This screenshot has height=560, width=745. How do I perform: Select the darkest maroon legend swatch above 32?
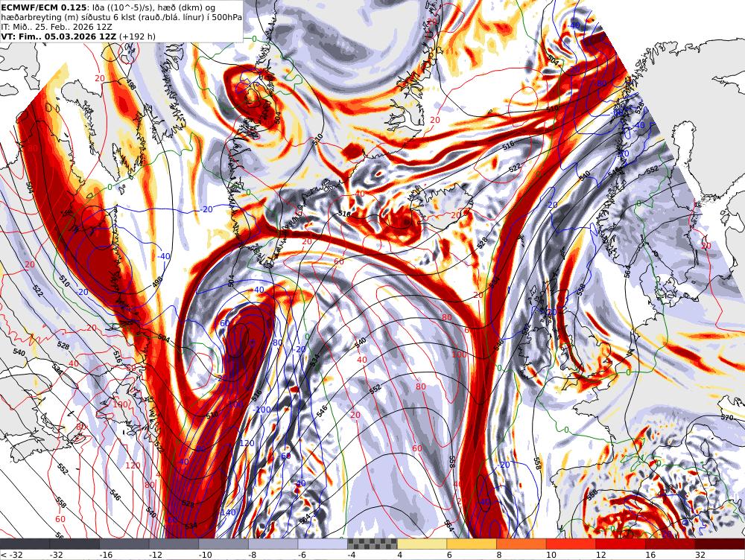click(x=720, y=544)
